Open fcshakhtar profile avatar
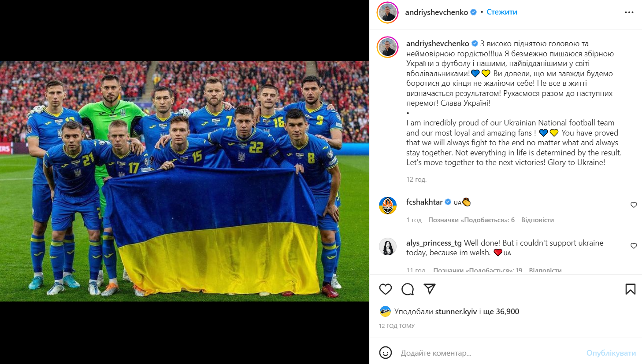Image resolution: width=642 pixels, height=364 pixels. [388, 206]
